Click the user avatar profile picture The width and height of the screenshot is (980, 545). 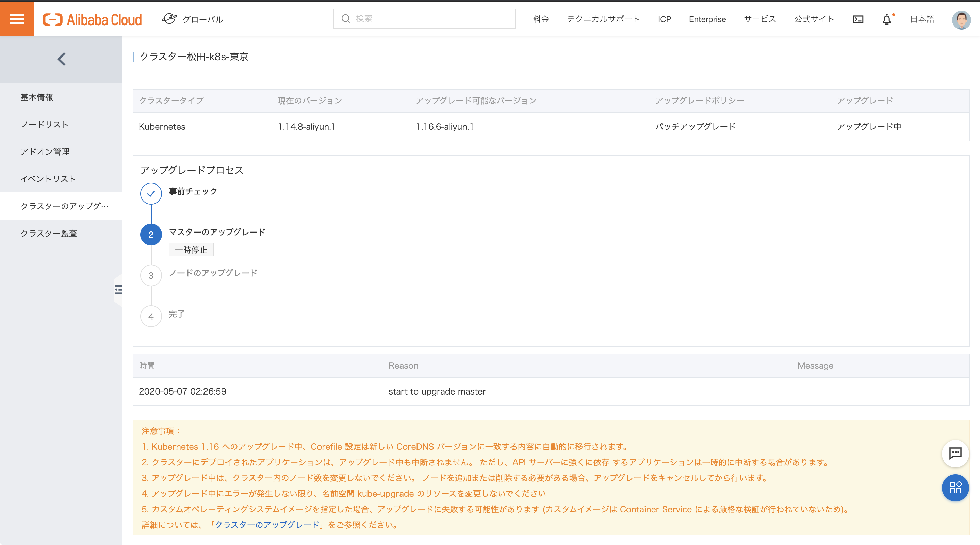click(x=961, y=19)
